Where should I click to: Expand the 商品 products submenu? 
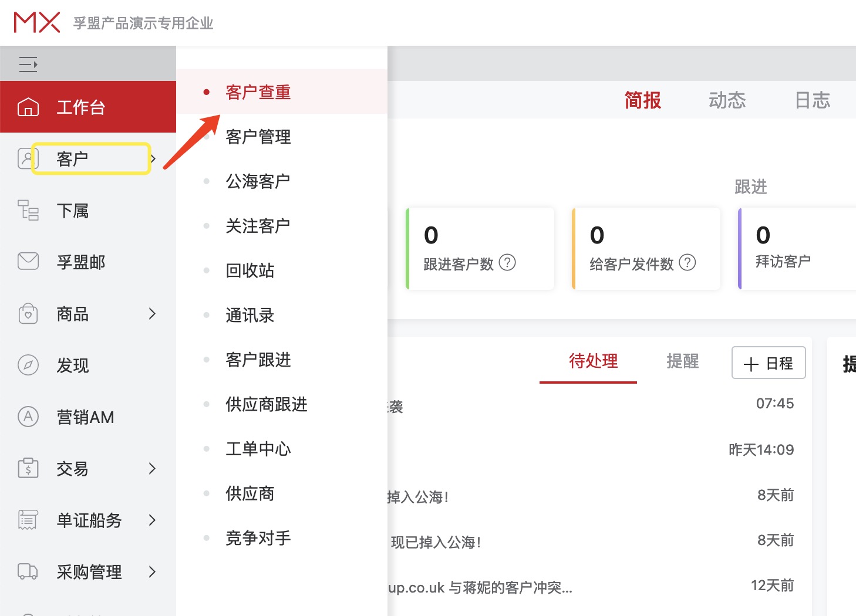(72, 314)
